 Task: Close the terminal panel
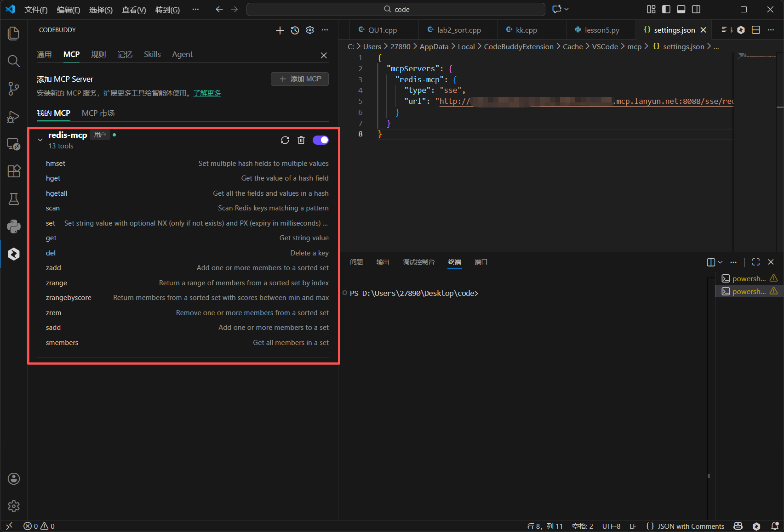point(771,262)
